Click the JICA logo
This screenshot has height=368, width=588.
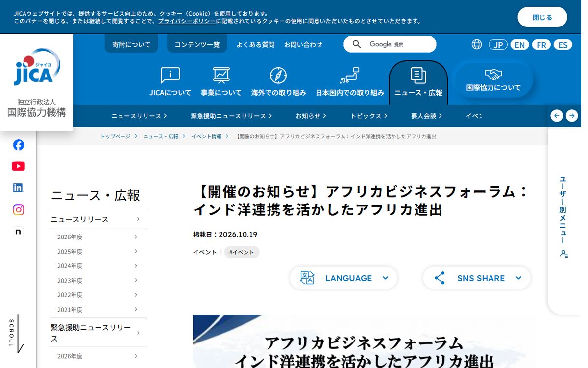tap(37, 67)
